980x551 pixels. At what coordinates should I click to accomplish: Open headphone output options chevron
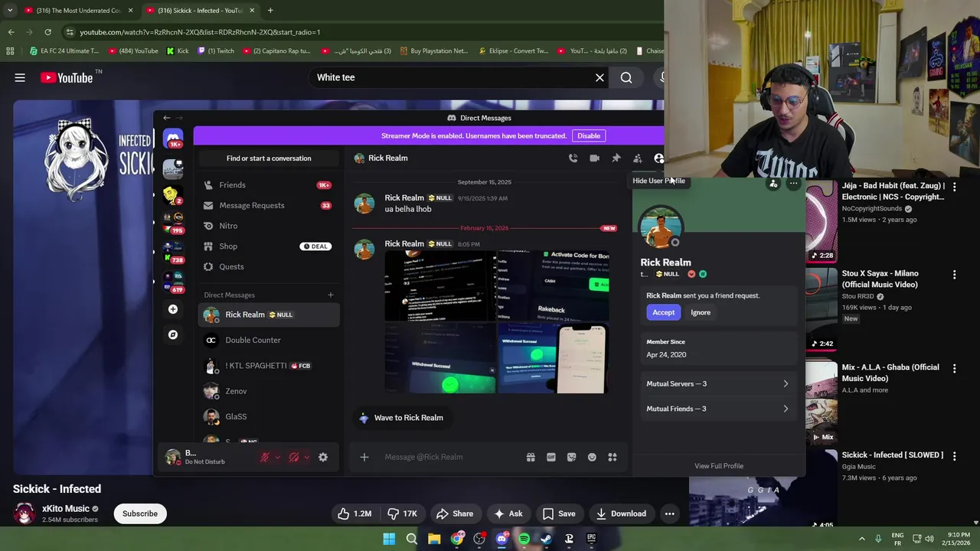click(306, 457)
